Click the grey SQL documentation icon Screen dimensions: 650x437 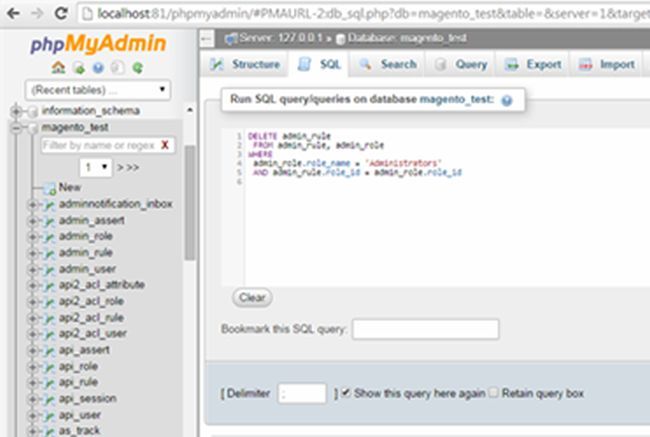click(118, 67)
